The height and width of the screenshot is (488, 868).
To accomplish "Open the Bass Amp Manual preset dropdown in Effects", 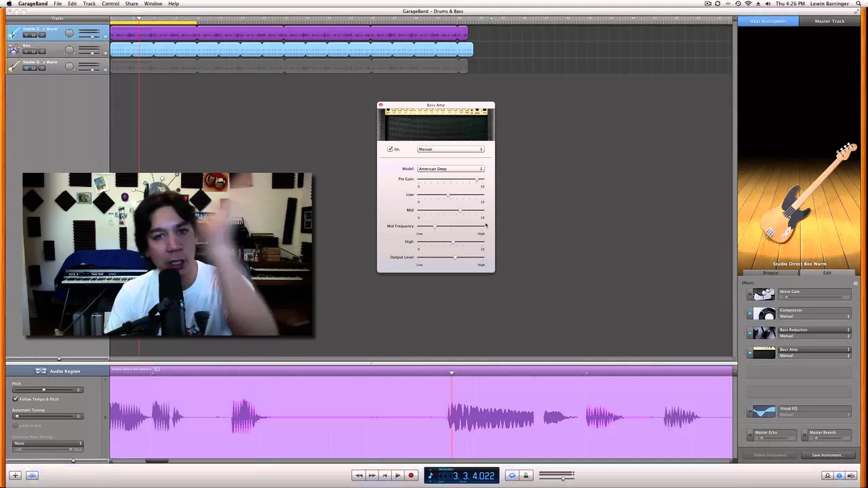I will click(814, 356).
